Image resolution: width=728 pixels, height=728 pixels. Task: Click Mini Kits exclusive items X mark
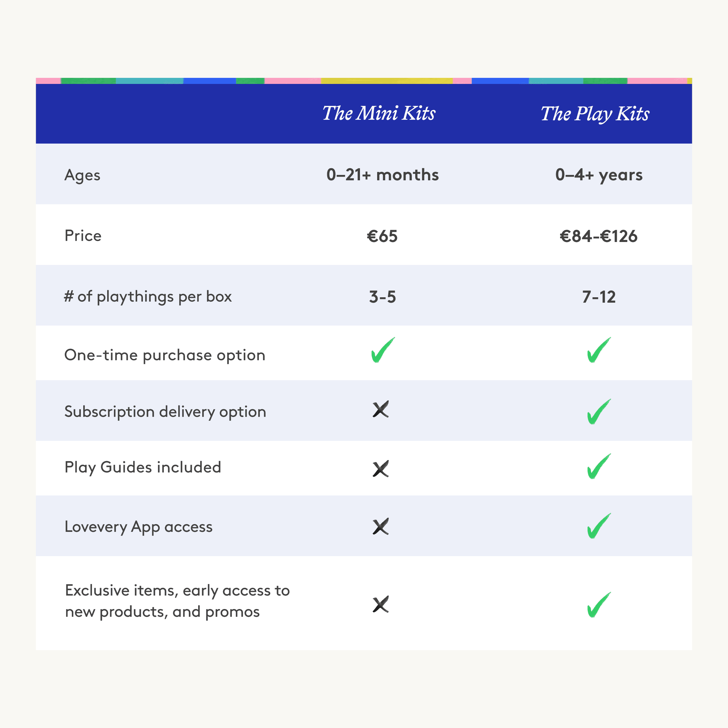tap(381, 604)
